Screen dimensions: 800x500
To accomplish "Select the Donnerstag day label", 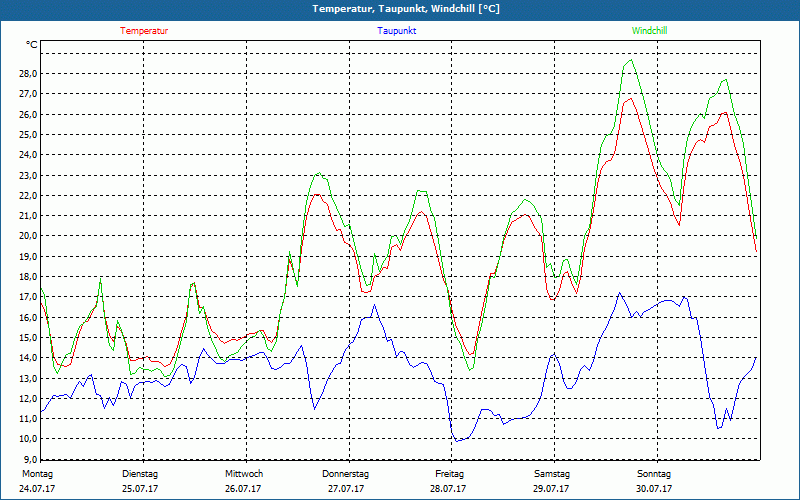I will [x=346, y=474].
